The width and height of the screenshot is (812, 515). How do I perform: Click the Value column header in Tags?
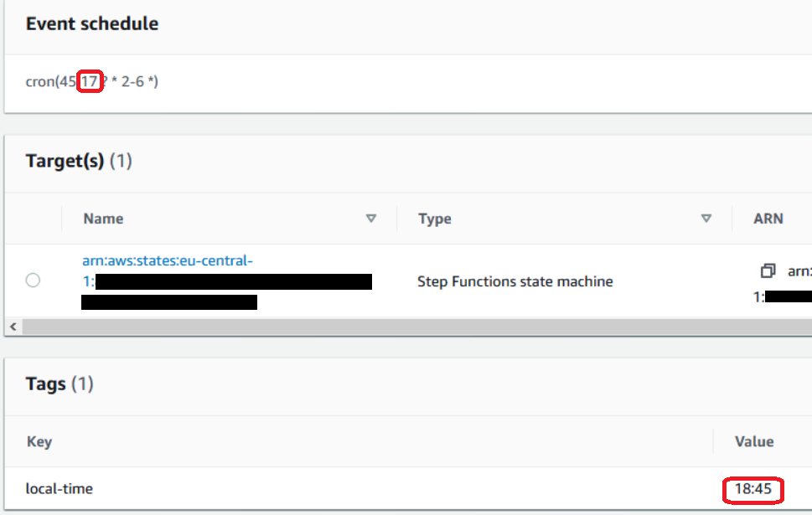[x=754, y=441]
